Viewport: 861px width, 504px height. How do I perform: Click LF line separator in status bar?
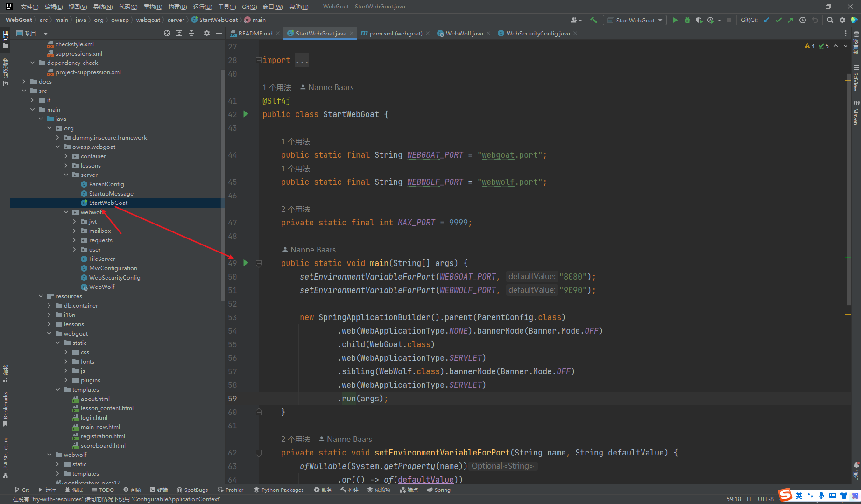(749, 499)
